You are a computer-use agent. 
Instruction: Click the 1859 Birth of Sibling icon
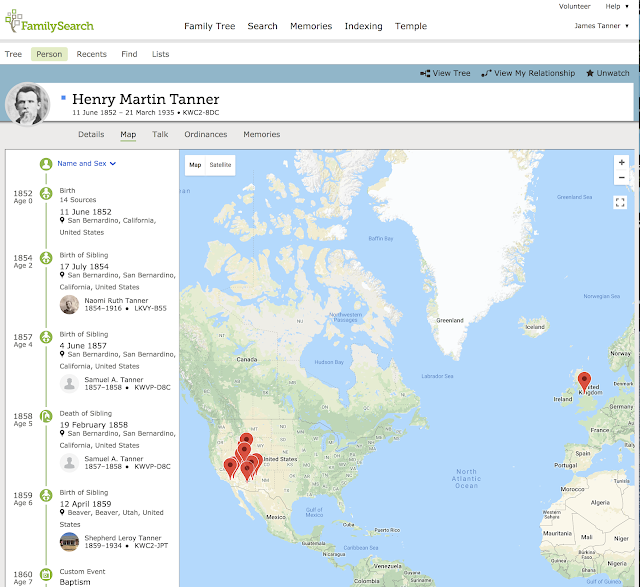[46, 496]
